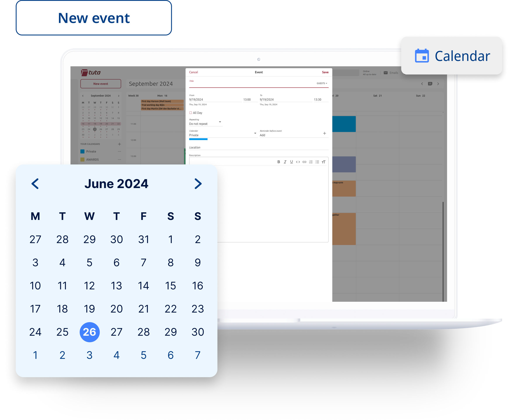This screenshot has width=518, height=420.
Task: Click the Guests button
Action: pos(322,84)
